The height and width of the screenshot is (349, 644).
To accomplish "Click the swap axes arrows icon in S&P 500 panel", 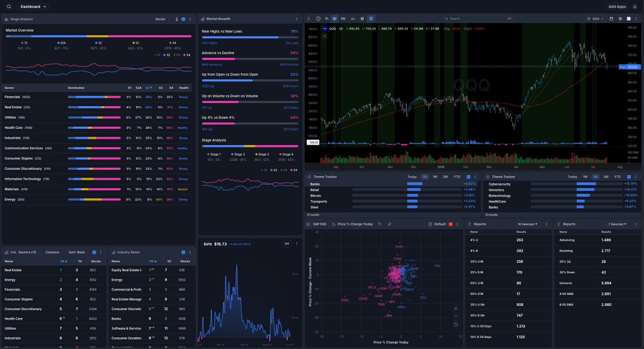I will pyautogui.click(x=380, y=224).
